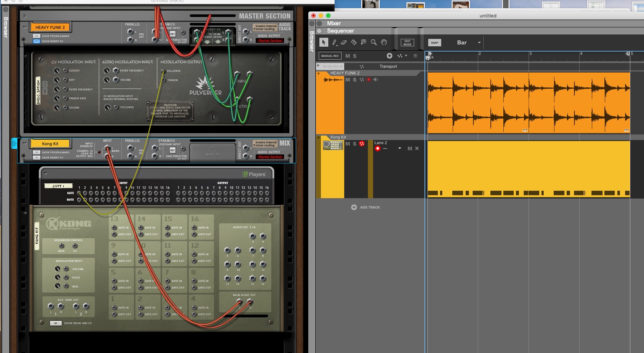Screen dimensions: 644x353
Task: Expand the Master Section fold arrow
Action: point(25,16)
